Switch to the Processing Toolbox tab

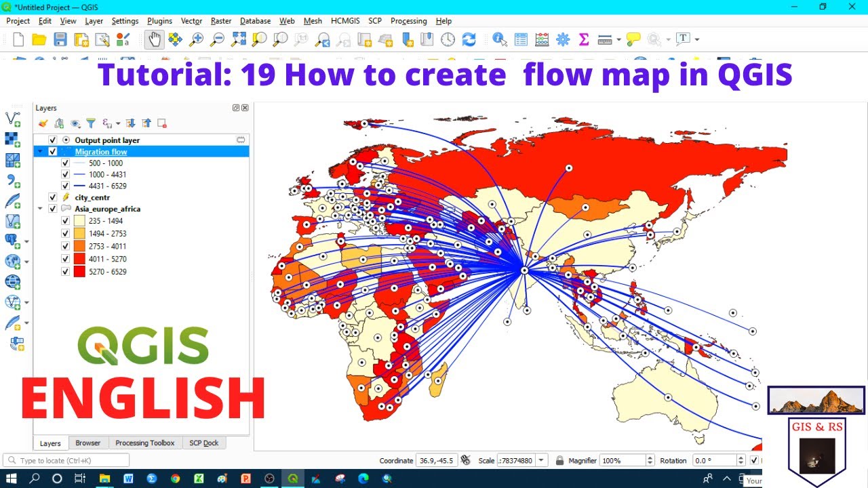[x=144, y=443]
